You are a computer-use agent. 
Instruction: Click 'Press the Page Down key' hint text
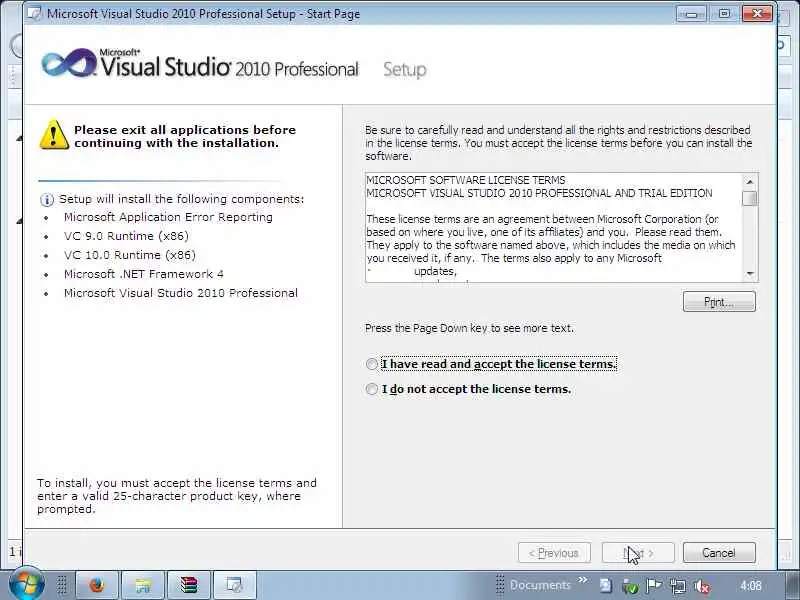point(469,328)
